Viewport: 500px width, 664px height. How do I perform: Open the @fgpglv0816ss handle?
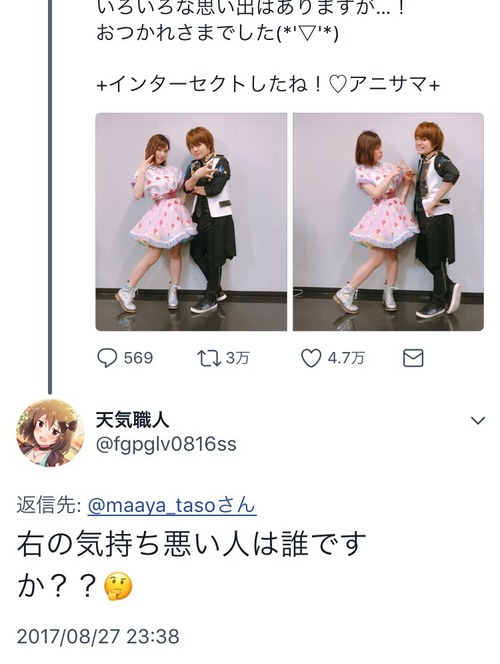[166, 445]
